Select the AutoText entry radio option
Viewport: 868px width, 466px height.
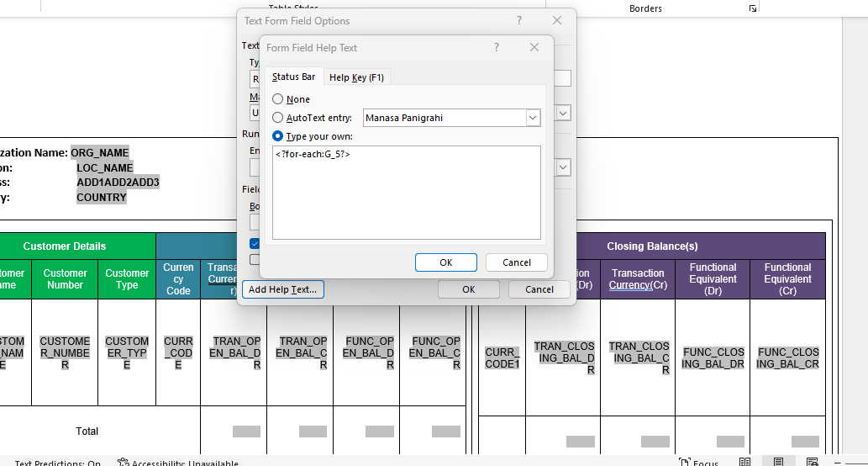pyautogui.click(x=278, y=118)
